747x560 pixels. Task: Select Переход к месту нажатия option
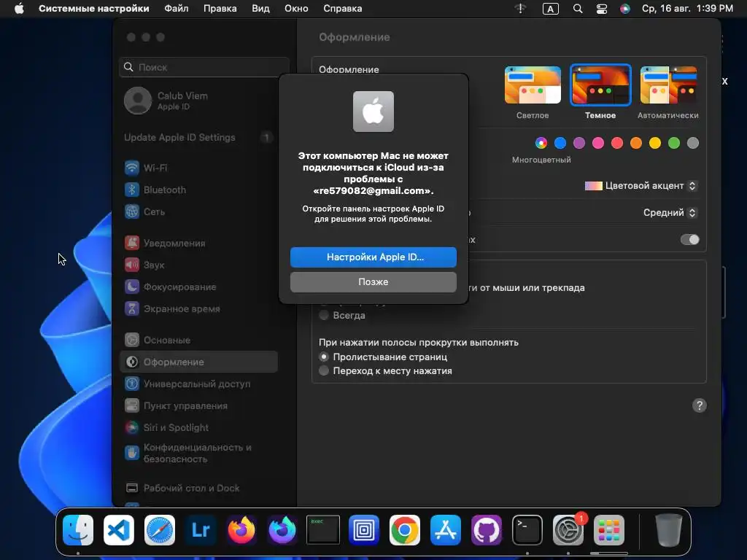(324, 370)
